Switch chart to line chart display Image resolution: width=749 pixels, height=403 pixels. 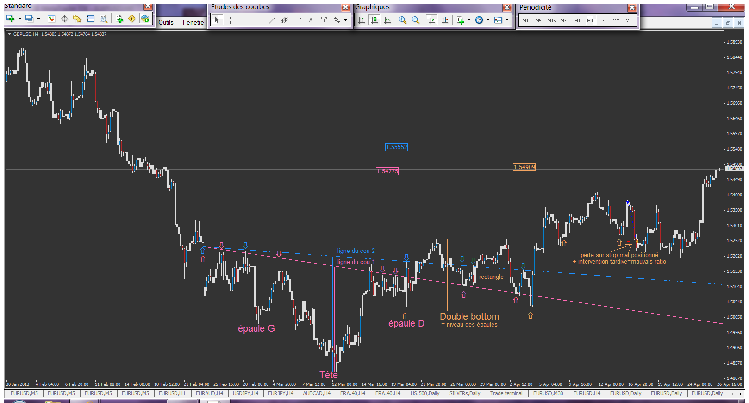click(387, 20)
